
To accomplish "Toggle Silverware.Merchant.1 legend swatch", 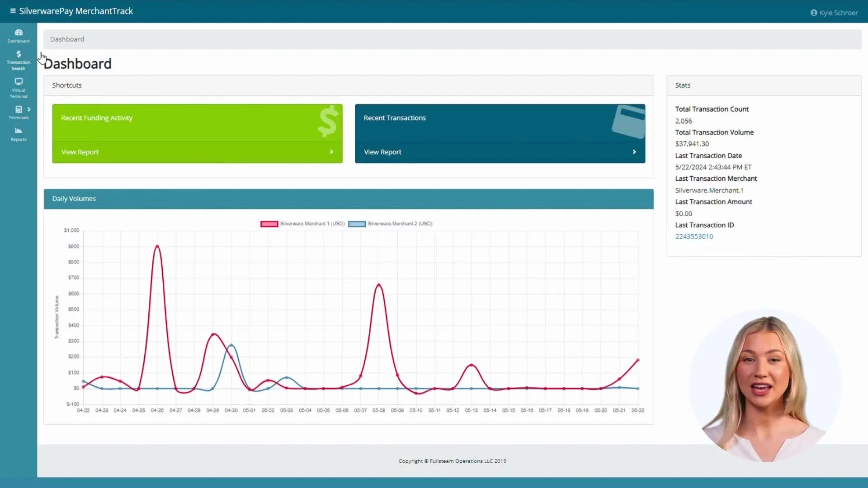I will 269,224.
